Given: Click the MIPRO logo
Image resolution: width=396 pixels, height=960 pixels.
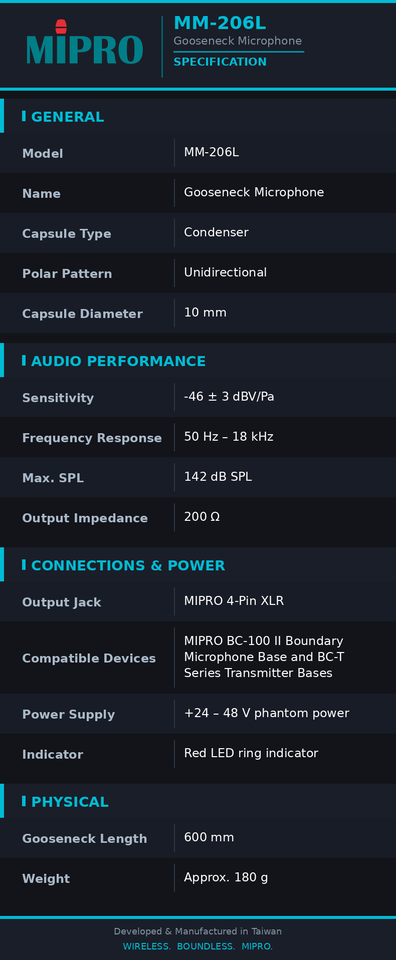Looking at the screenshot, I should tap(84, 43).
